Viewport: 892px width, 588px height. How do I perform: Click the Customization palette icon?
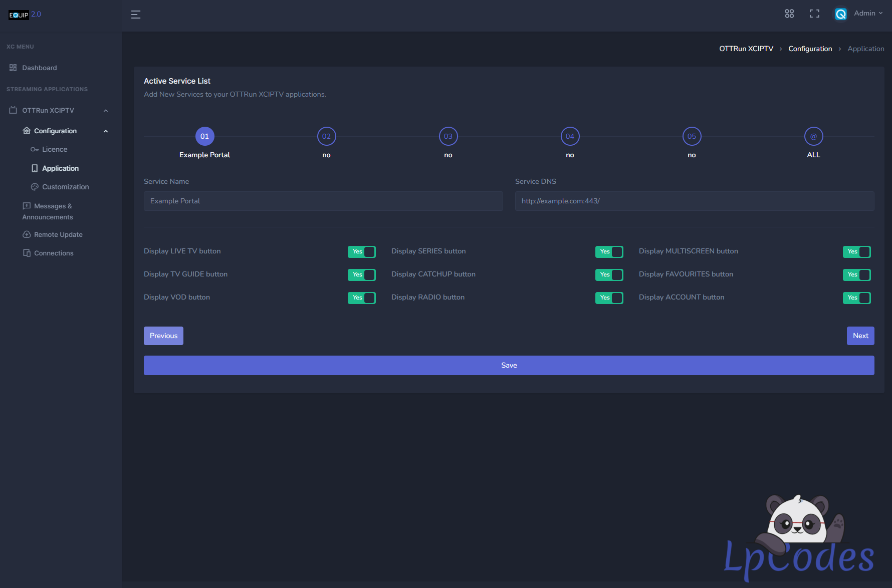(x=35, y=187)
